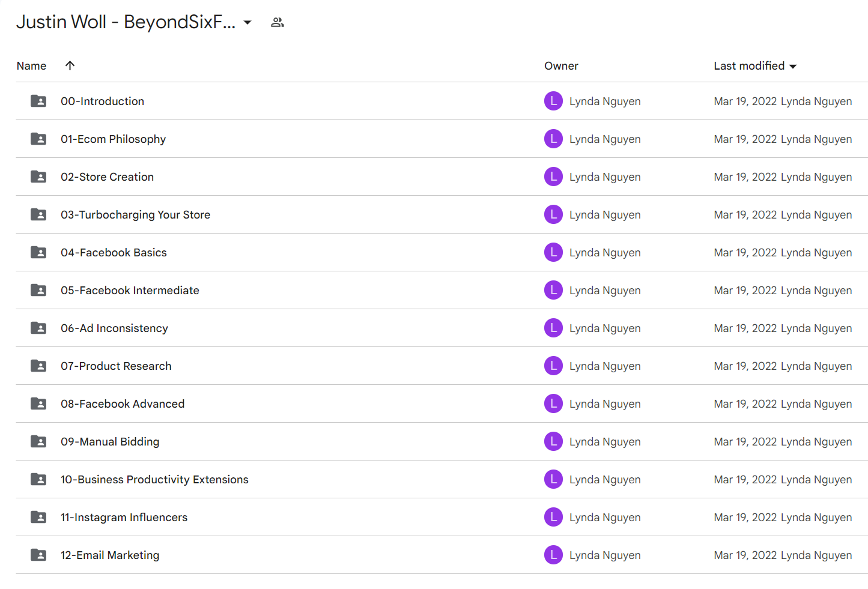Image resolution: width=868 pixels, height=589 pixels.
Task: Click the 09-Manual Bidding folder icon
Action: [38, 441]
